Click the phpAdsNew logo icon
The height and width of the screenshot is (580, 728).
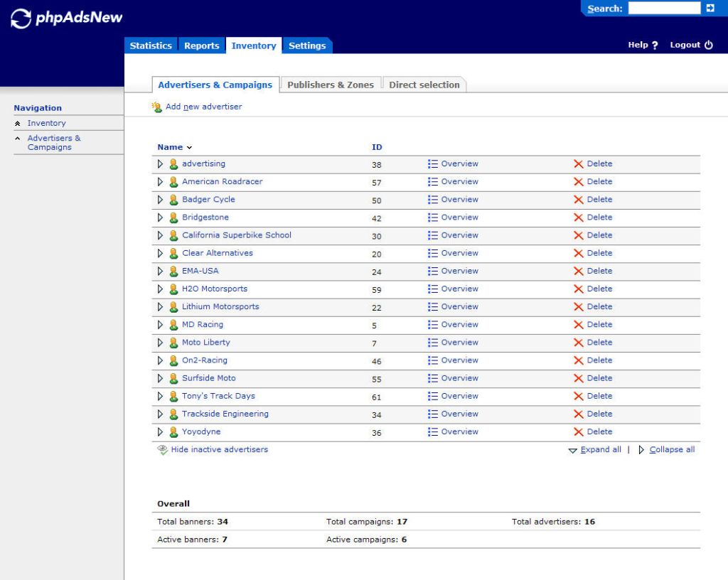tap(21, 18)
